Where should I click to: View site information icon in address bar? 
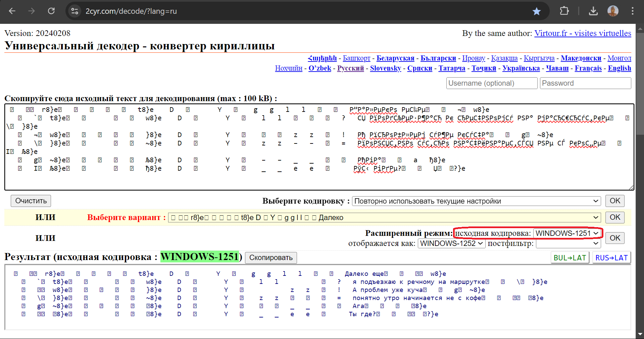point(75,11)
